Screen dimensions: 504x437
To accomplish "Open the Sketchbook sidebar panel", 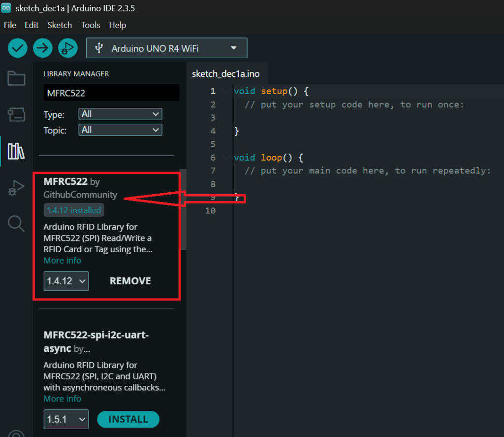I will [16, 78].
